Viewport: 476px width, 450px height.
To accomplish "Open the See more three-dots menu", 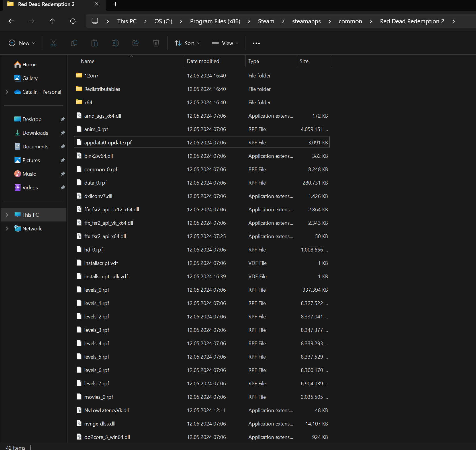I will click(x=256, y=43).
